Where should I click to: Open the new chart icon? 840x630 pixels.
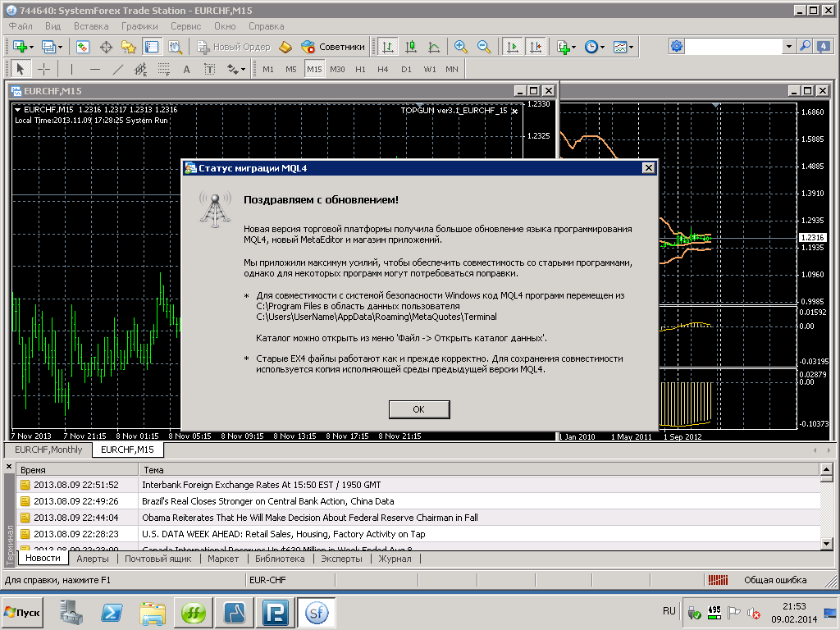pyautogui.click(x=20, y=47)
